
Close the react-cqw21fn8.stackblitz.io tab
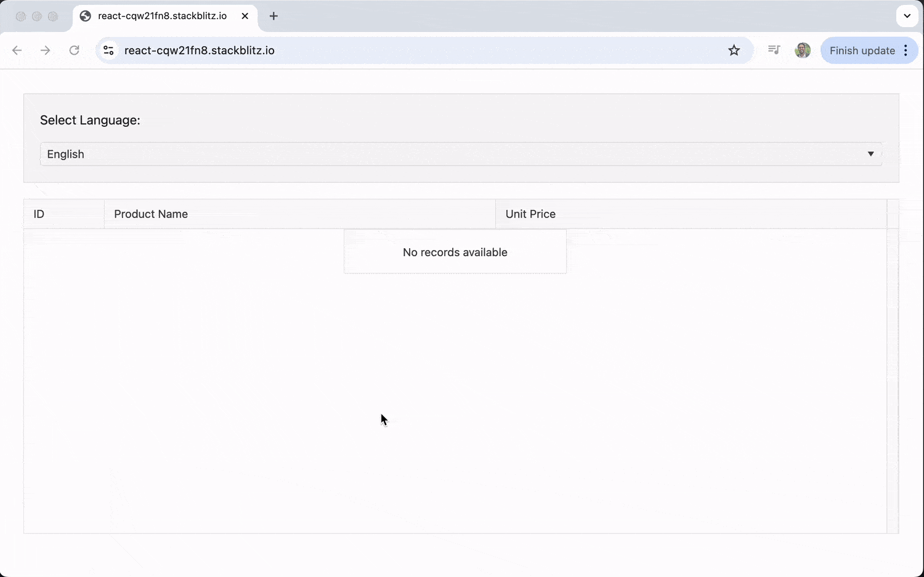[245, 16]
